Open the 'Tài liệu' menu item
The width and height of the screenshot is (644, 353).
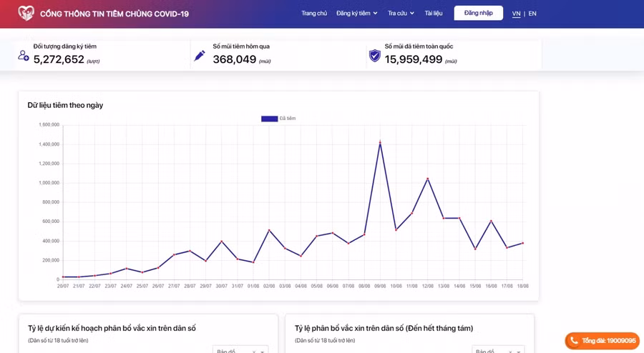pyautogui.click(x=433, y=14)
